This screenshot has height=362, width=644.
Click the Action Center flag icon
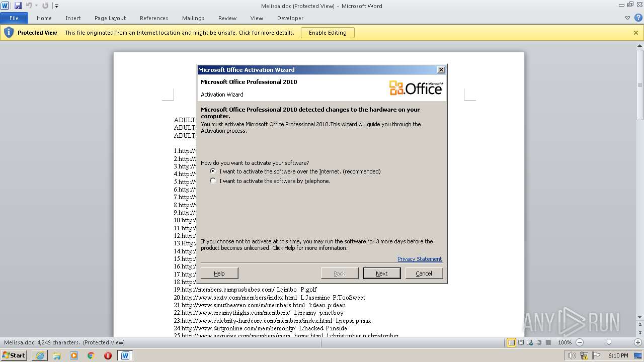pos(596,355)
